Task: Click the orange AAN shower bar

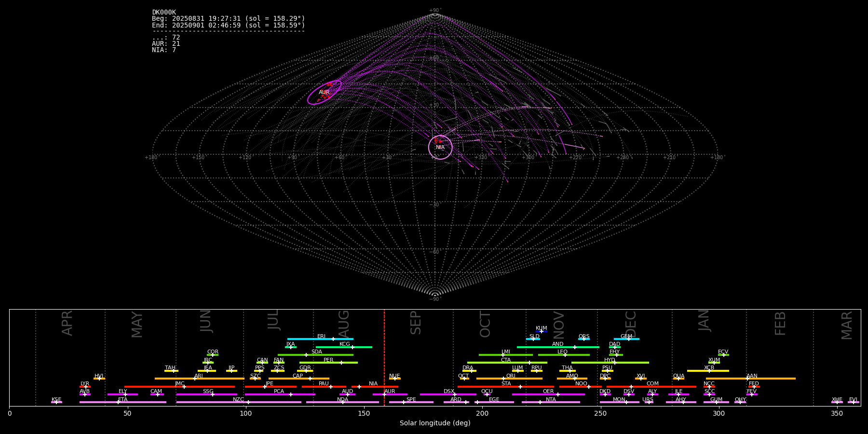Action: pyautogui.click(x=772, y=379)
